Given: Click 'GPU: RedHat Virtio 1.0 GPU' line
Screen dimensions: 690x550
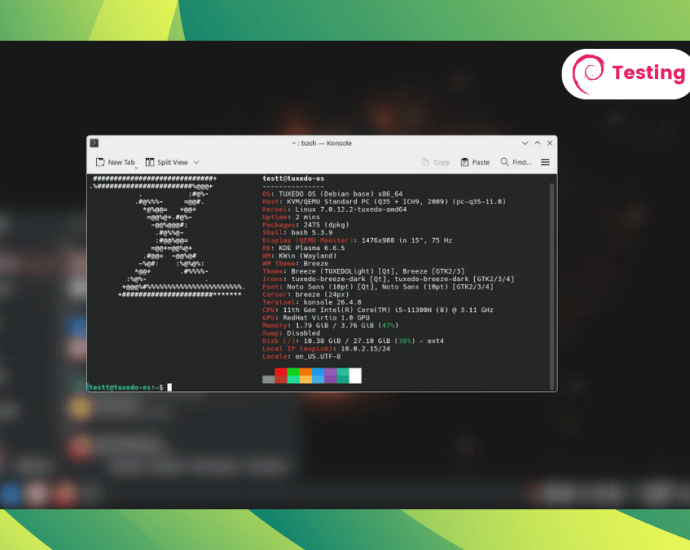Looking at the screenshot, I should [316, 318].
